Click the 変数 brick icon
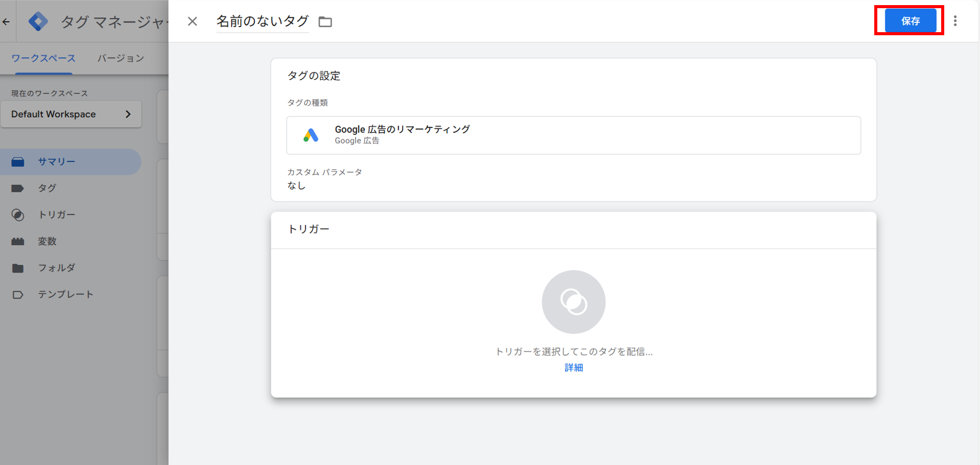 [18, 241]
